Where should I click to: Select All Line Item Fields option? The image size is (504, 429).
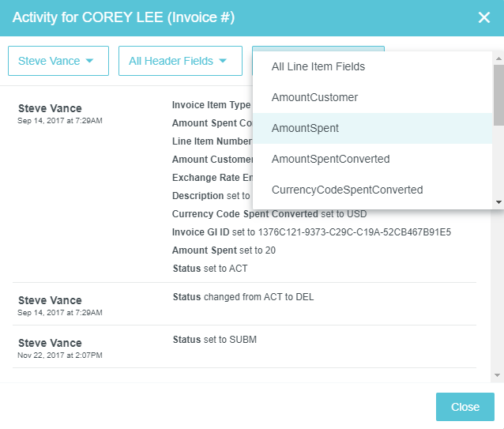click(x=318, y=66)
